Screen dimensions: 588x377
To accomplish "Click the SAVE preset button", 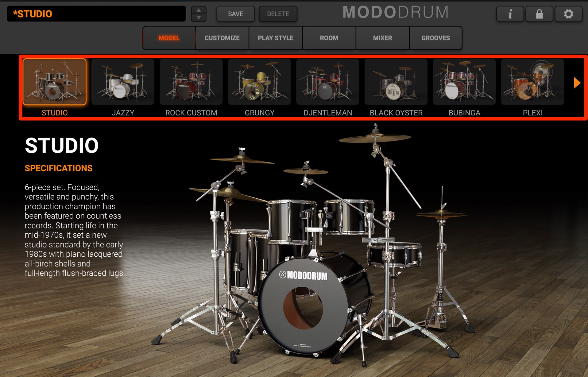I will tap(236, 14).
